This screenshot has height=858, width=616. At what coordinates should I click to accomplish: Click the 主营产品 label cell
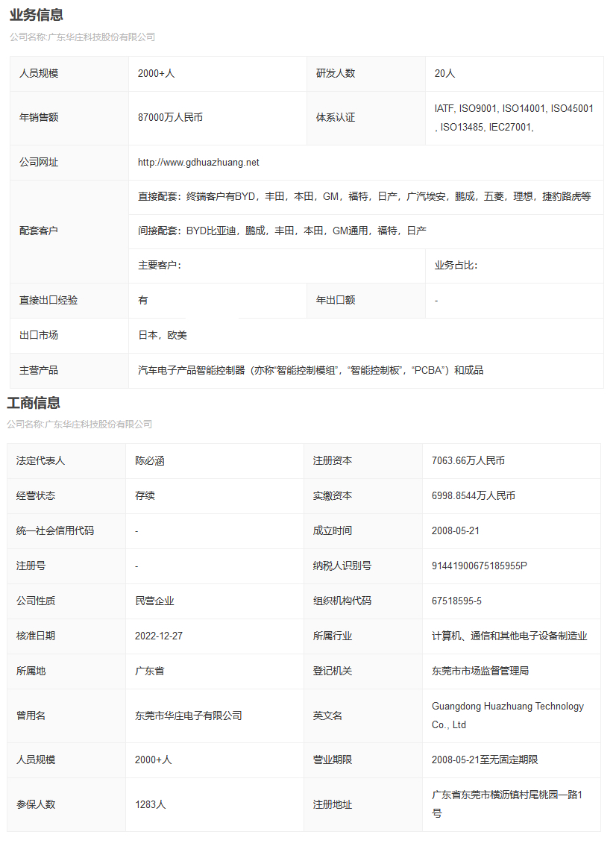click(69, 371)
